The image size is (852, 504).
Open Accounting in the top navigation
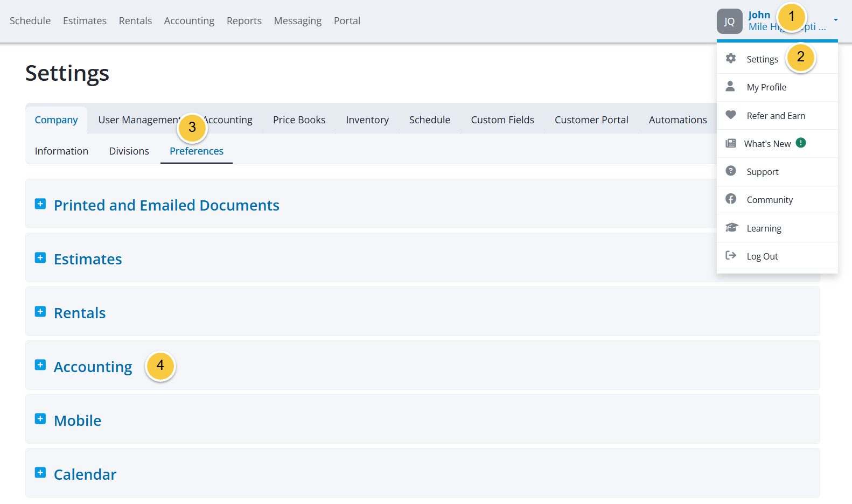point(189,20)
